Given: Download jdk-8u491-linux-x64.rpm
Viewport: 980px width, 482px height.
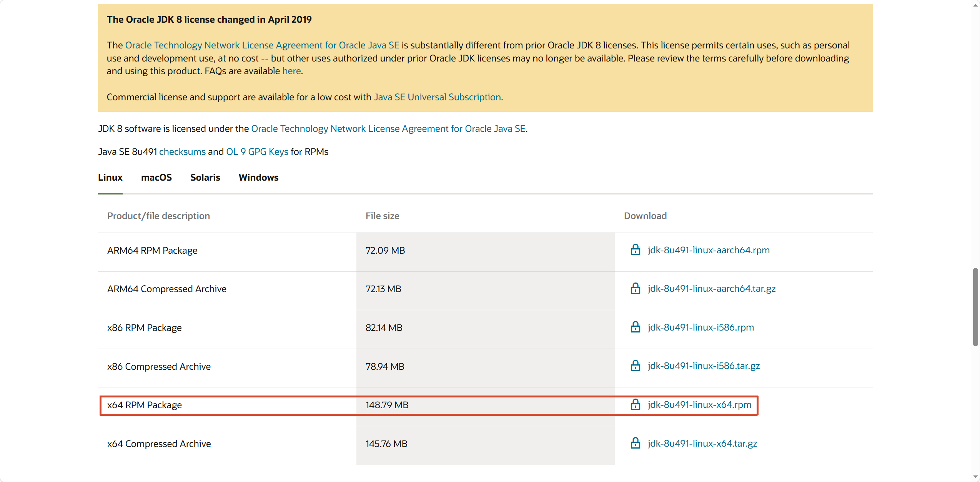Looking at the screenshot, I should (x=699, y=405).
